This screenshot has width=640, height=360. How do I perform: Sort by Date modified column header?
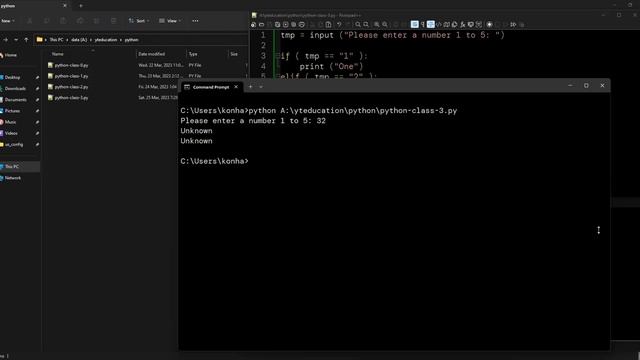151,54
